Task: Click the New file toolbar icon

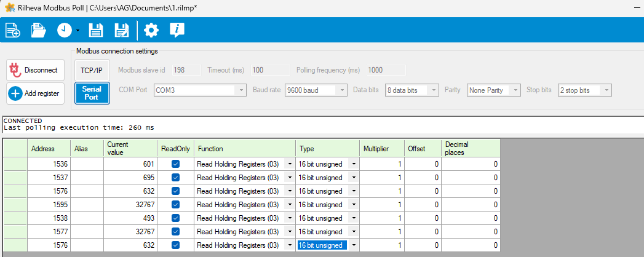Action: [13, 30]
